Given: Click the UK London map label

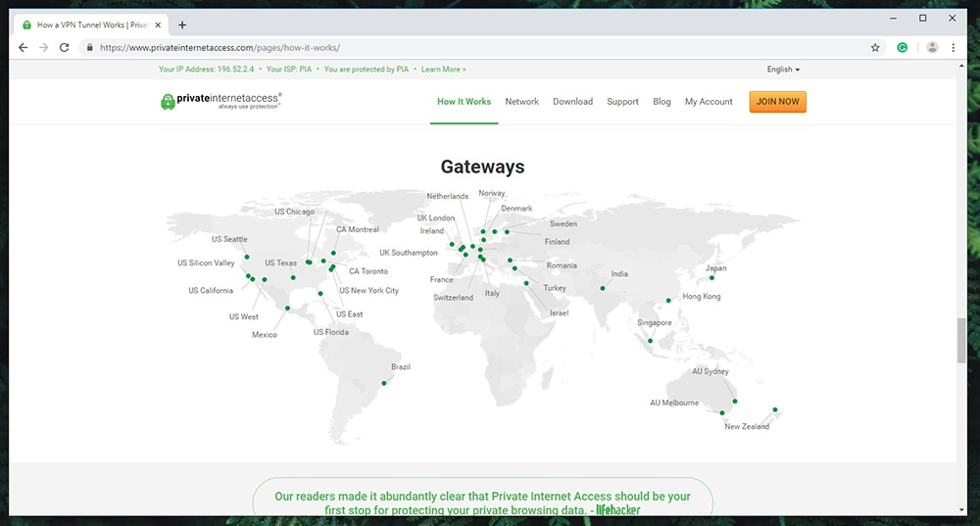Looking at the screenshot, I should point(436,218).
